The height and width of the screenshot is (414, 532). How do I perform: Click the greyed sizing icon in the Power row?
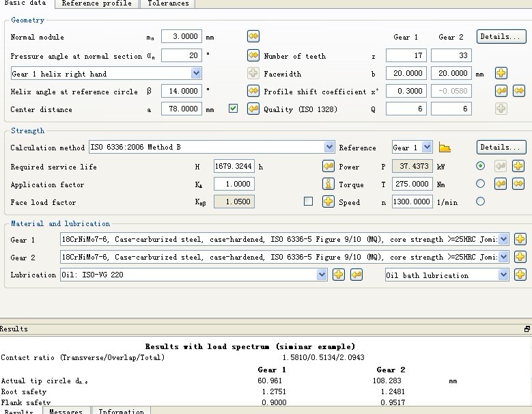[x=501, y=166]
